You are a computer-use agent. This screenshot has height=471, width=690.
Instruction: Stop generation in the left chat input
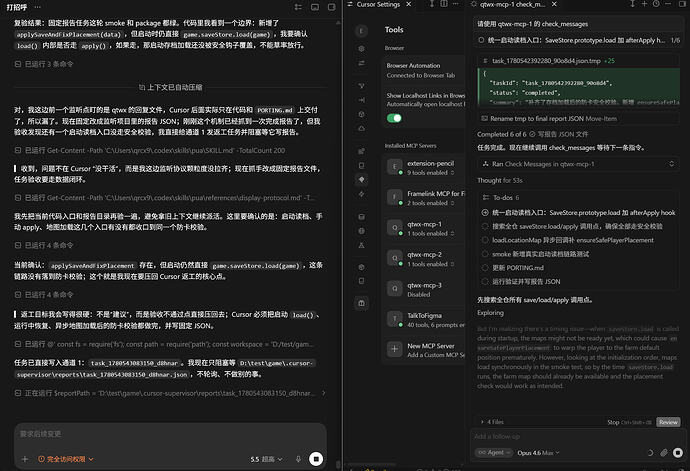click(316, 459)
